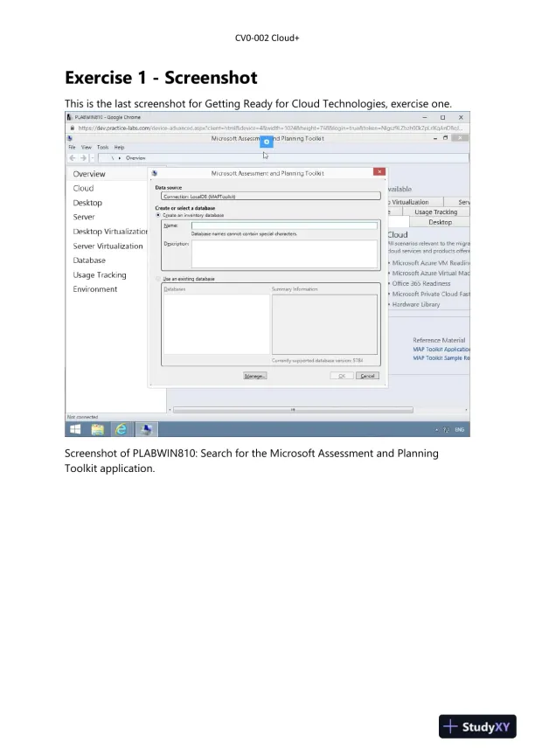Click the blue remote session settings icon
The height and width of the screenshot is (756, 535).
tap(267, 141)
